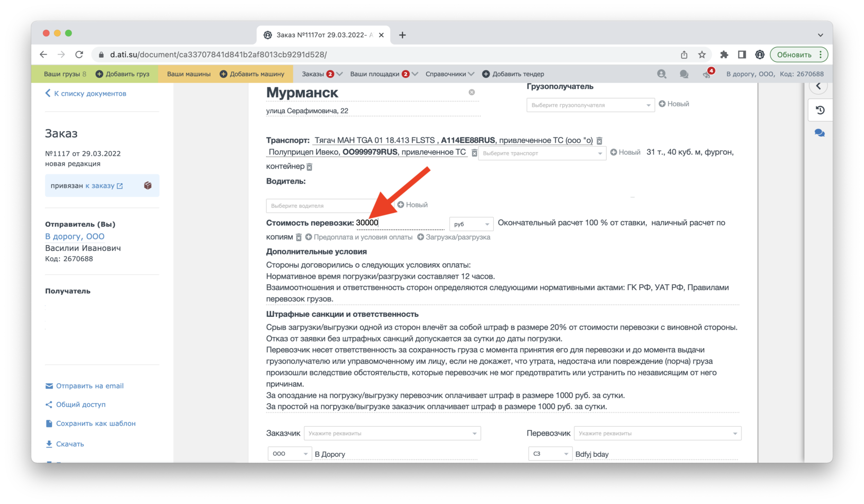
Task: Open the browser extensions puzzle icon
Action: pyautogui.click(x=724, y=55)
